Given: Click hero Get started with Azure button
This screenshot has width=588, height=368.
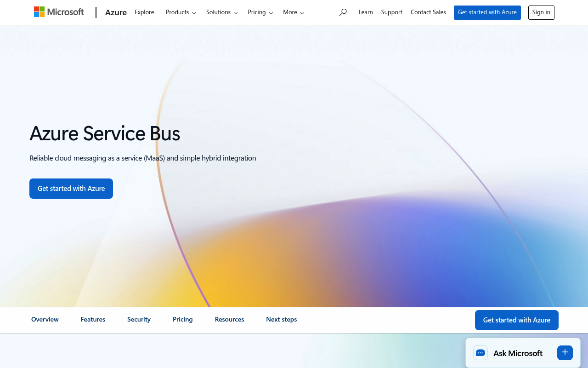Looking at the screenshot, I should click(71, 189).
